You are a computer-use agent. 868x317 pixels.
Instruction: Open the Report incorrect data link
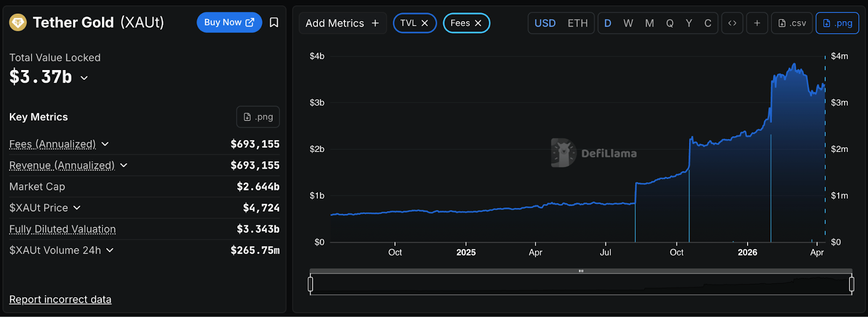[60, 300]
